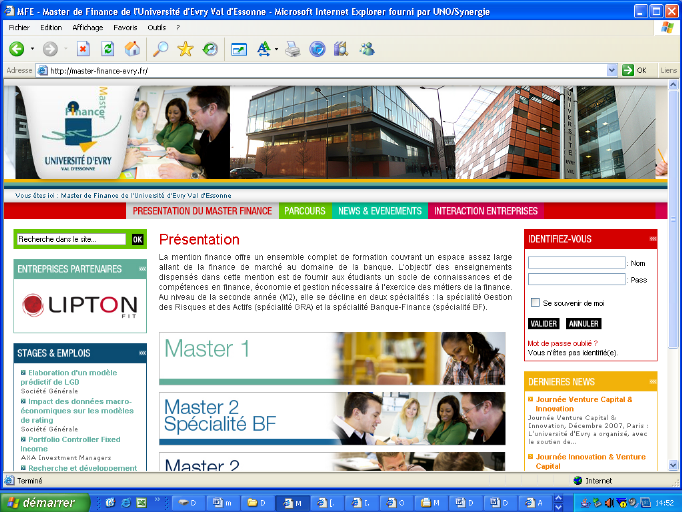Print the page with printer icon
The width and height of the screenshot is (682, 512).
point(293,49)
